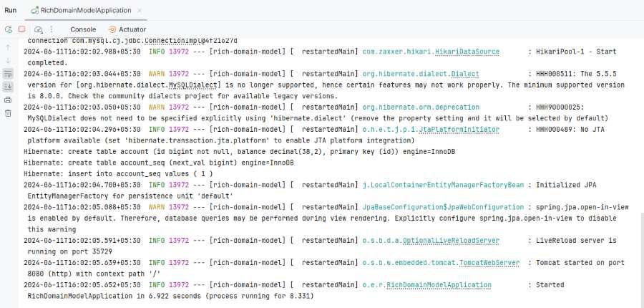
Task: Click the 'HikariPool-1 - Start' message
Action: (x=576, y=52)
